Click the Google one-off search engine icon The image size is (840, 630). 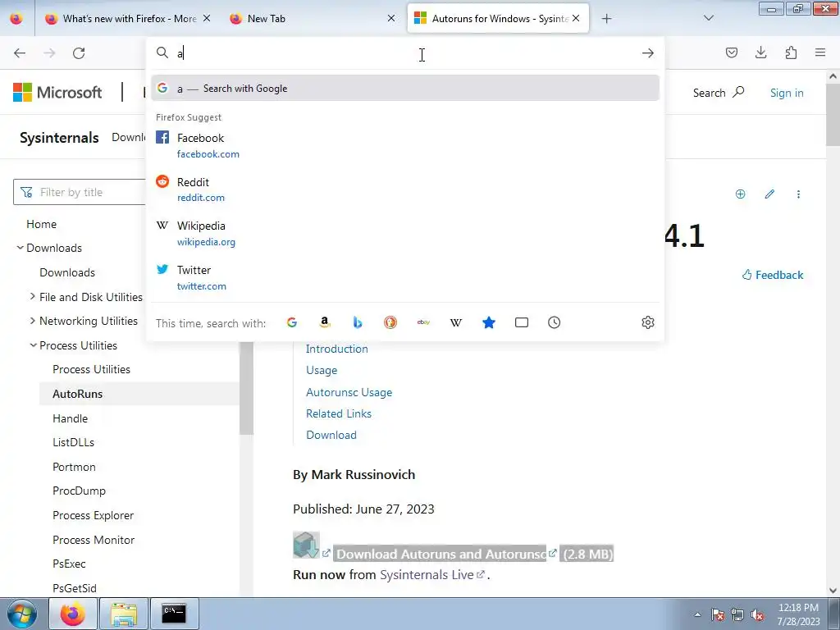[x=292, y=322]
